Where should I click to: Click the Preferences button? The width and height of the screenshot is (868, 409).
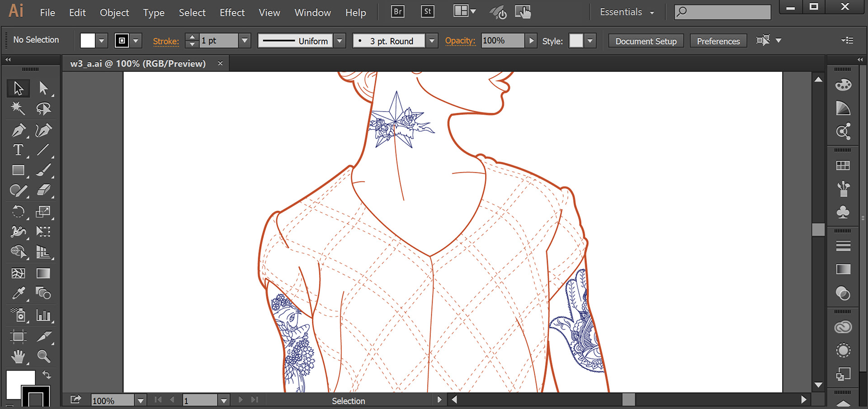click(718, 41)
